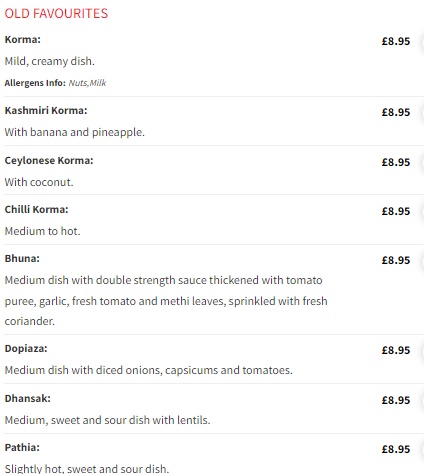
Task: Click the Korma £8.95 price
Action: 396,41
